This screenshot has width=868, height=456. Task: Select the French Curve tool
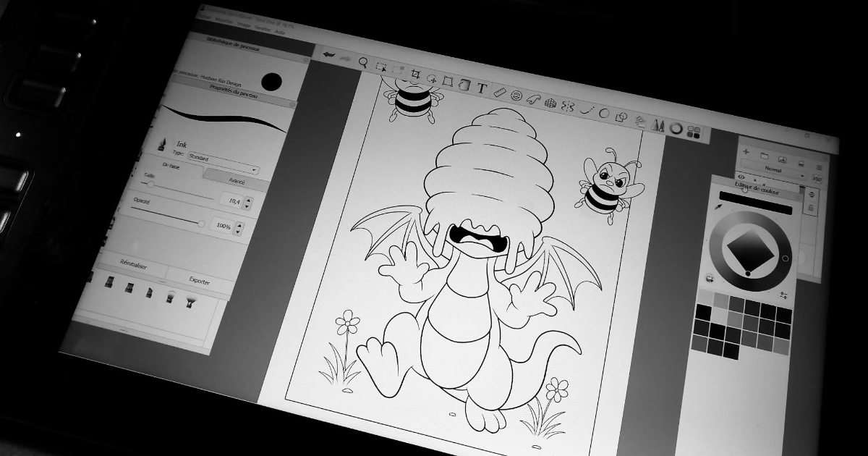point(532,100)
